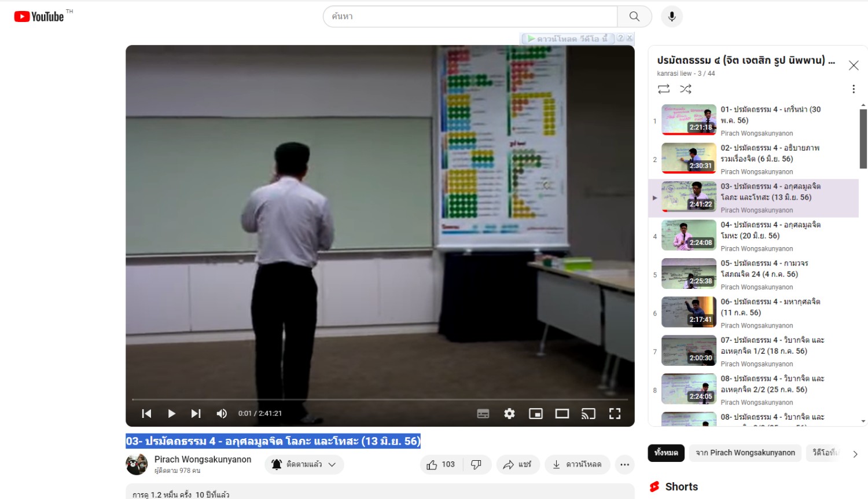Click the playlist scrollbar

coord(863,139)
